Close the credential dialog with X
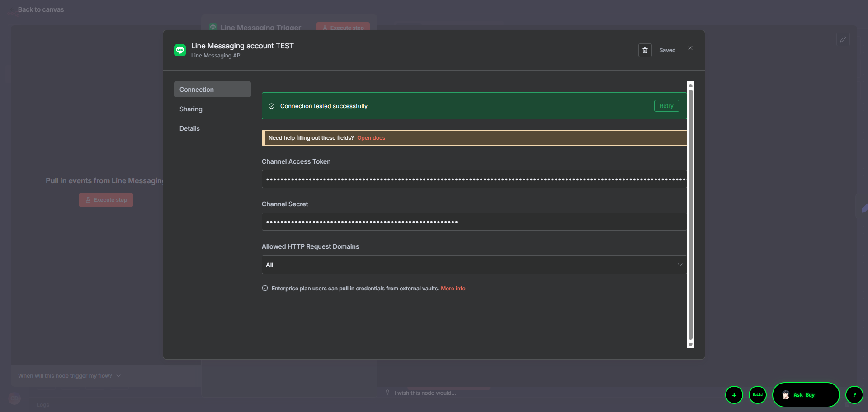868x412 pixels. (690, 48)
